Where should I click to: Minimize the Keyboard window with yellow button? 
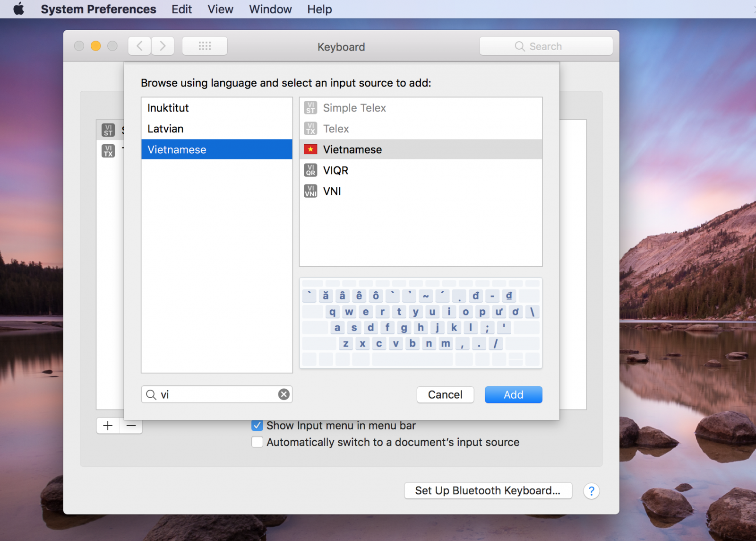point(95,46)
